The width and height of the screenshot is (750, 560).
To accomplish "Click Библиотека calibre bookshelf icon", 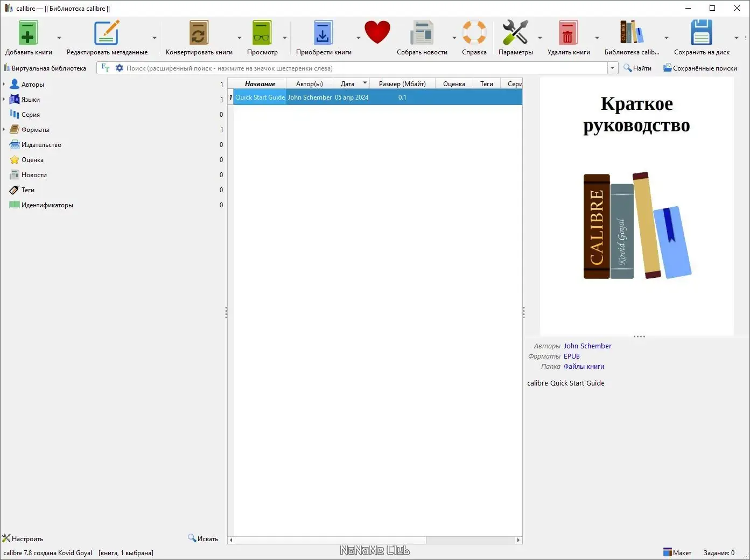I will point(632,33).
